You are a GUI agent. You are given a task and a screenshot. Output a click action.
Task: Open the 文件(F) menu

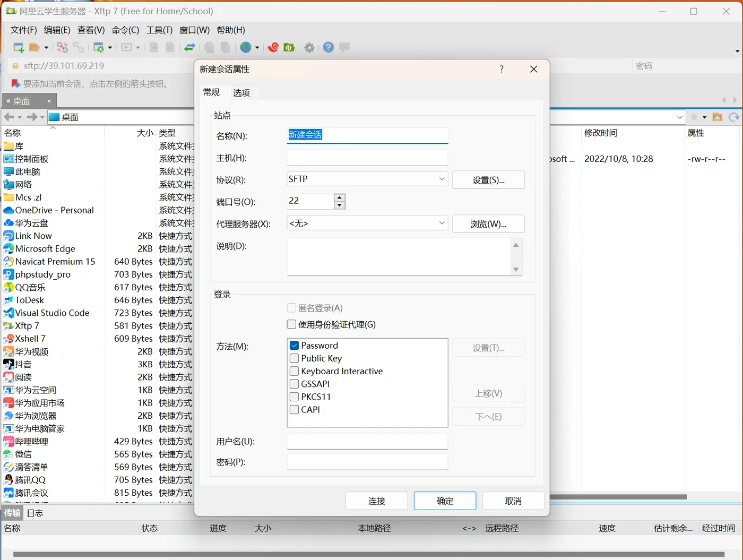point(24,30)
